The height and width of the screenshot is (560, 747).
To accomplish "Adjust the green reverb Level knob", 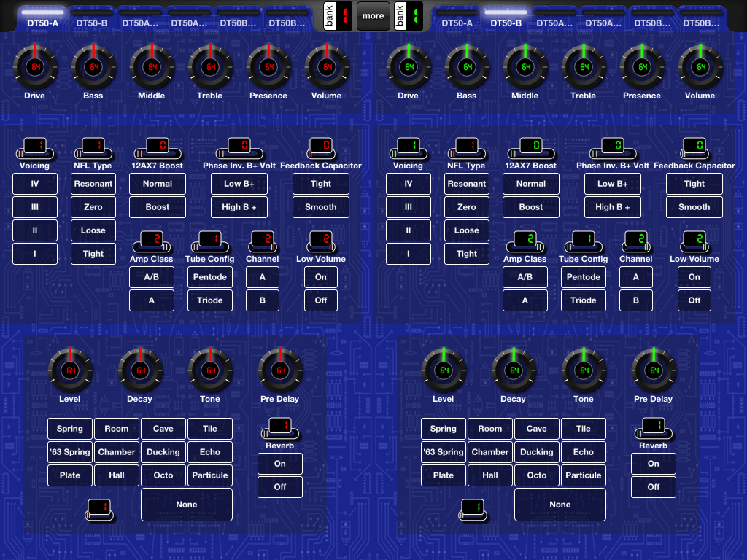I will [x=444, y=370].
